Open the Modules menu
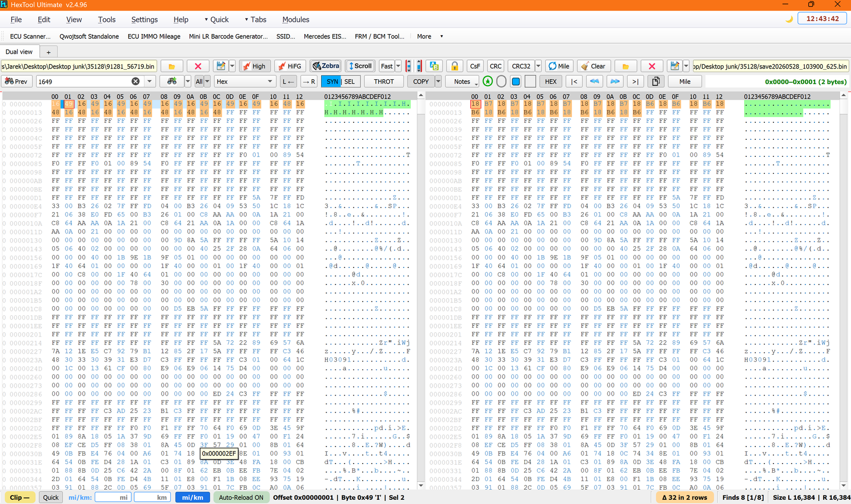The width and height of the screenshot is (851, 504). tap(296, 20)
